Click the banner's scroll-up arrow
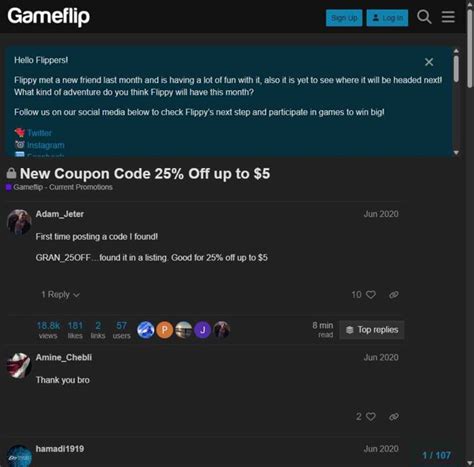 tap(456, 51)
